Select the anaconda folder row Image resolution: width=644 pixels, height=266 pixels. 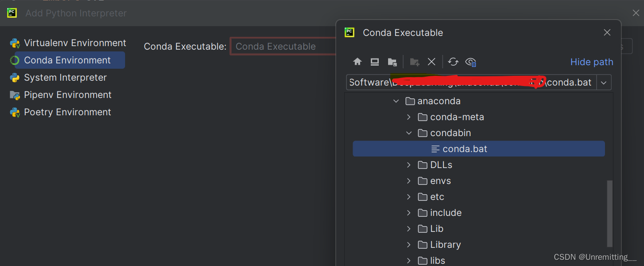[433, 101]
